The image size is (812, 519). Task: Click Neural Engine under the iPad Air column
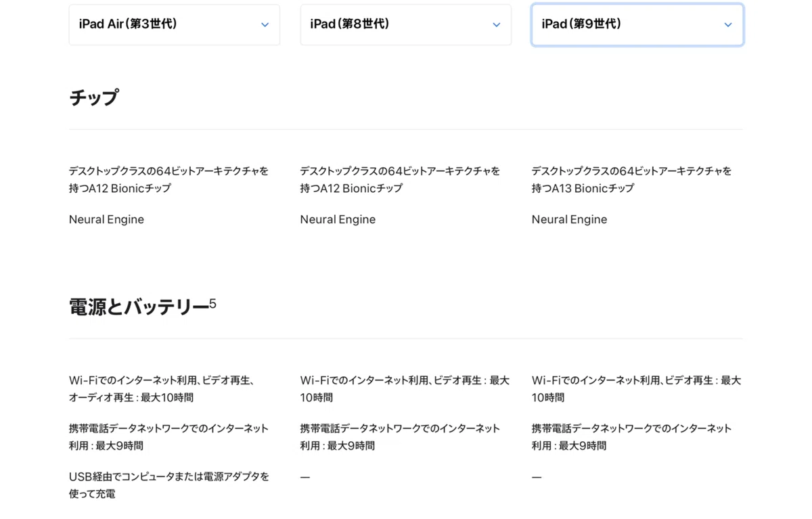(x=106, y=219)
